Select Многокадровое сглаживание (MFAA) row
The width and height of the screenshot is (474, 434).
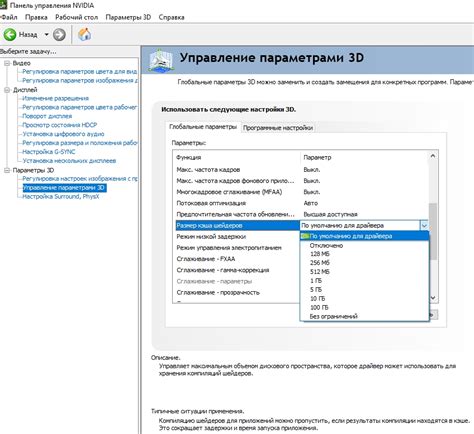(302, 192)
